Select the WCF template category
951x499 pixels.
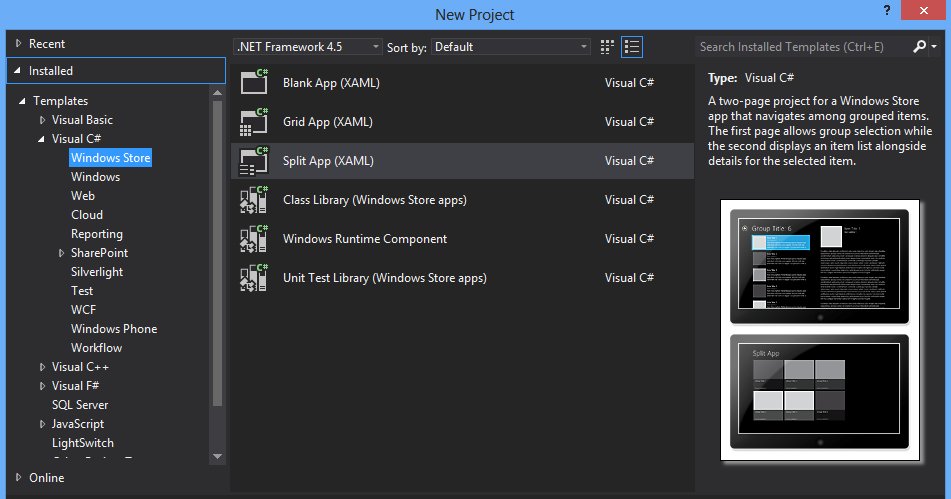83,310
